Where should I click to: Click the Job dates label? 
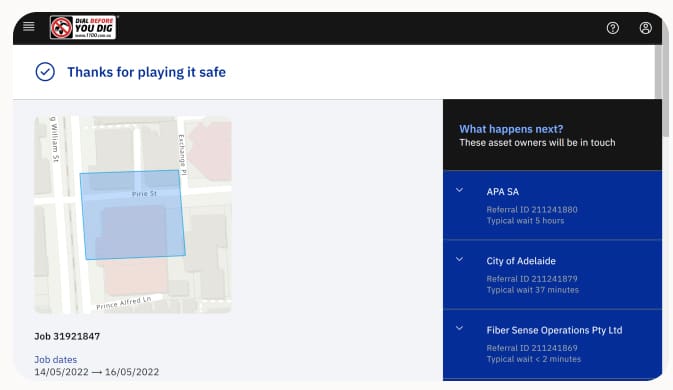point(56,360)
